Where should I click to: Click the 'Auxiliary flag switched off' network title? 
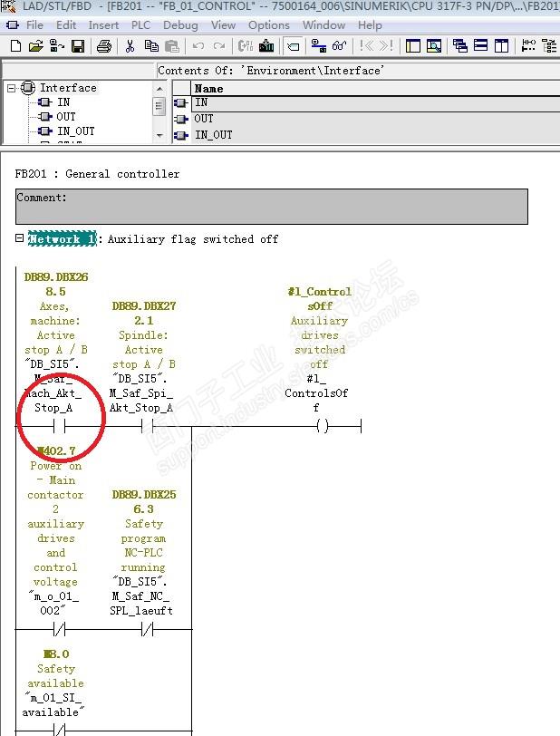(193, 239)
